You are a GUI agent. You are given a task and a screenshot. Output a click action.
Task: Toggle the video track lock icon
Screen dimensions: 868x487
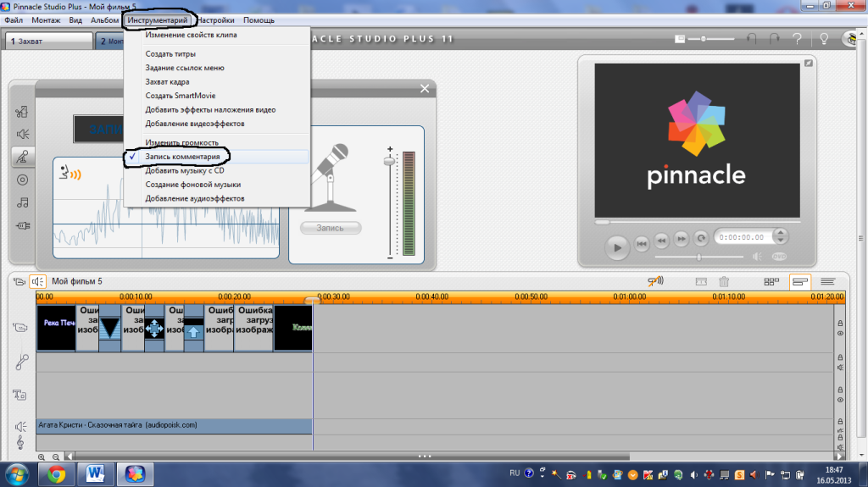(840, 324)
